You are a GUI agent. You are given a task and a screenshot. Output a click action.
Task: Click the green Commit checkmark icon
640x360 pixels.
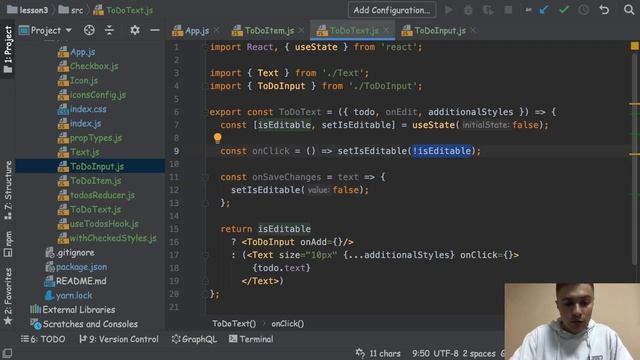click(x=564, y=10)
